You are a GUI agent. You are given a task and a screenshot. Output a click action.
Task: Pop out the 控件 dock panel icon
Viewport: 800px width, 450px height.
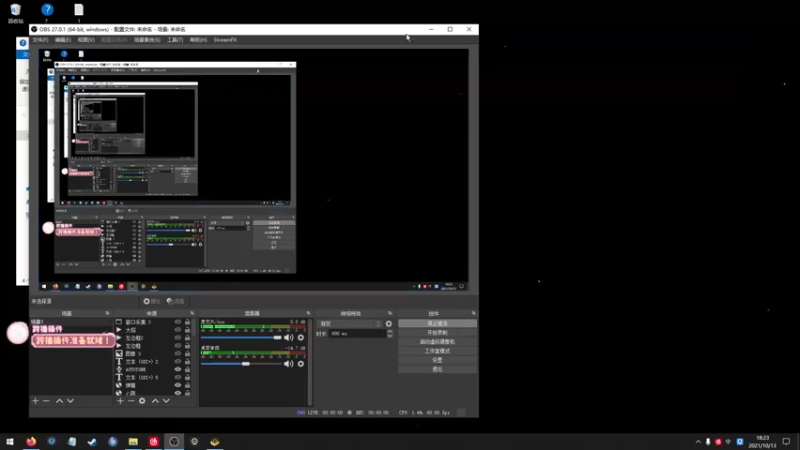(x=473, y=313)
